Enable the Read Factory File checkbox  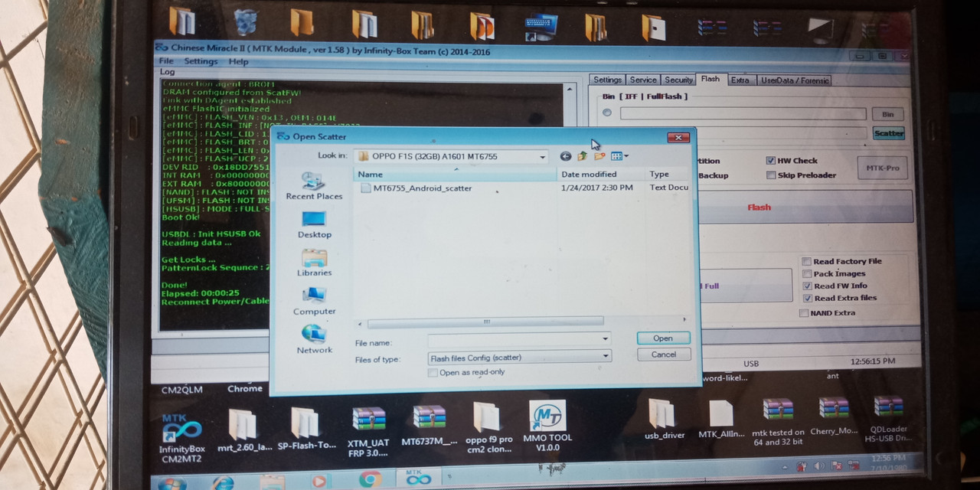tap(807, 262)
